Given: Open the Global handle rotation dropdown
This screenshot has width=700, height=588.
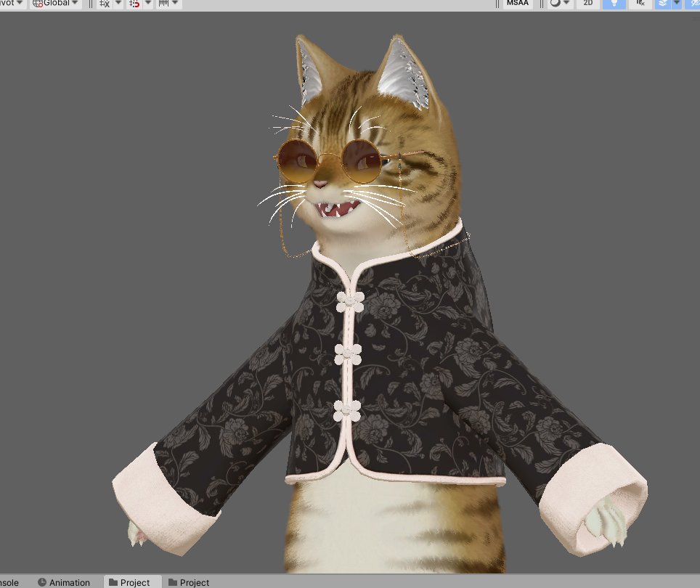Looking at the screenshot, I should coord(56,3).
